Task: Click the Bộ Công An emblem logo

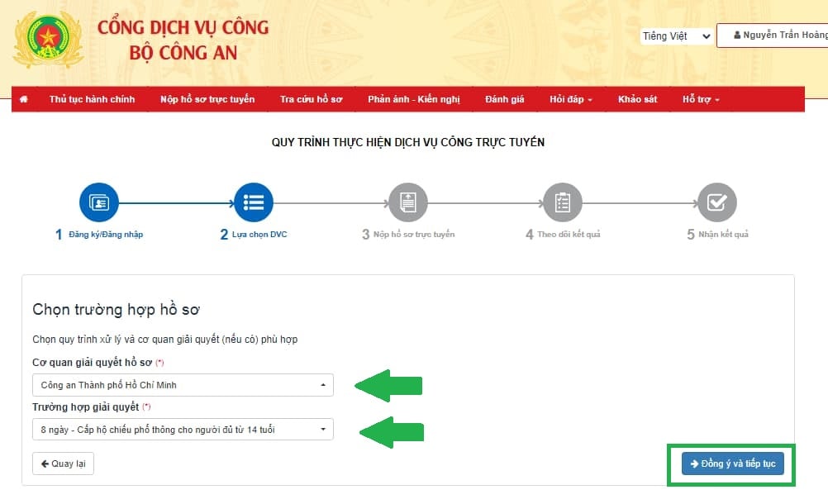Action: click(48, 40)
